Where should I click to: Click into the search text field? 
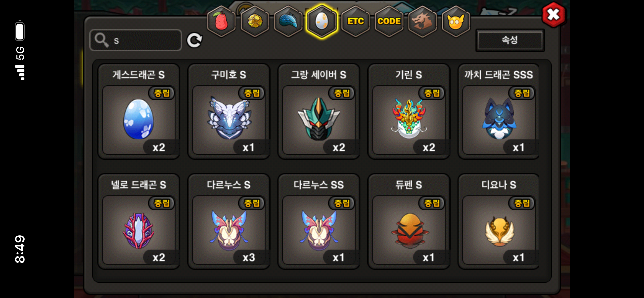click(x=136, y=40)
